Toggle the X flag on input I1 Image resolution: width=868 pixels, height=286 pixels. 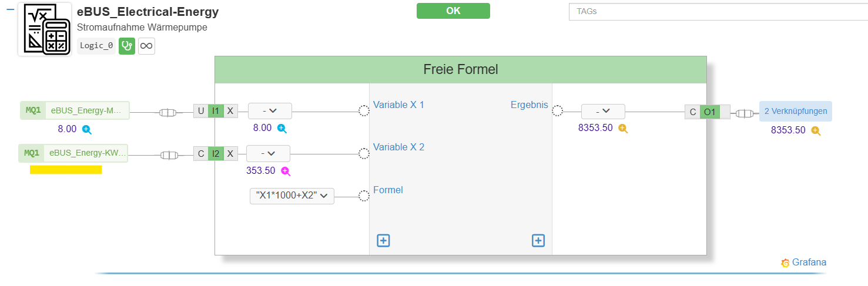[x=231, y=111]
